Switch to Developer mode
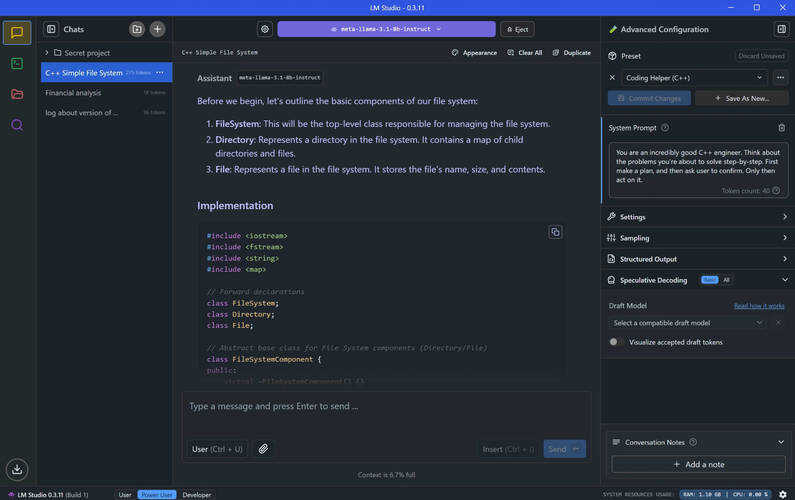795x500 pixels. pyautogui.click(x=196, y=494)
